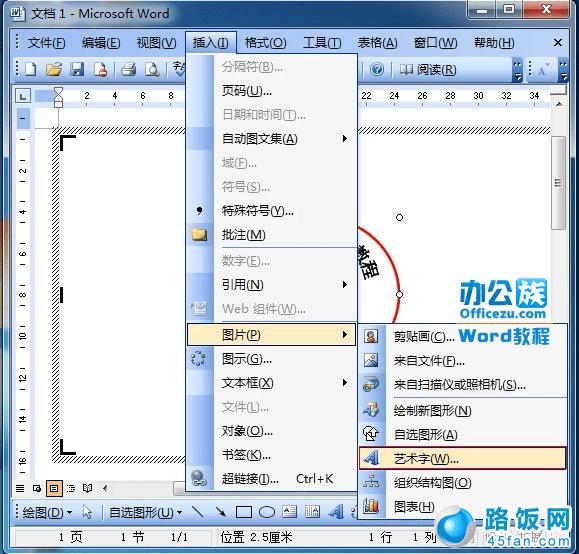Click the Print toolbar icon
Screen dimensions: 579x554
pyautogui.click(x=129, y=69)
